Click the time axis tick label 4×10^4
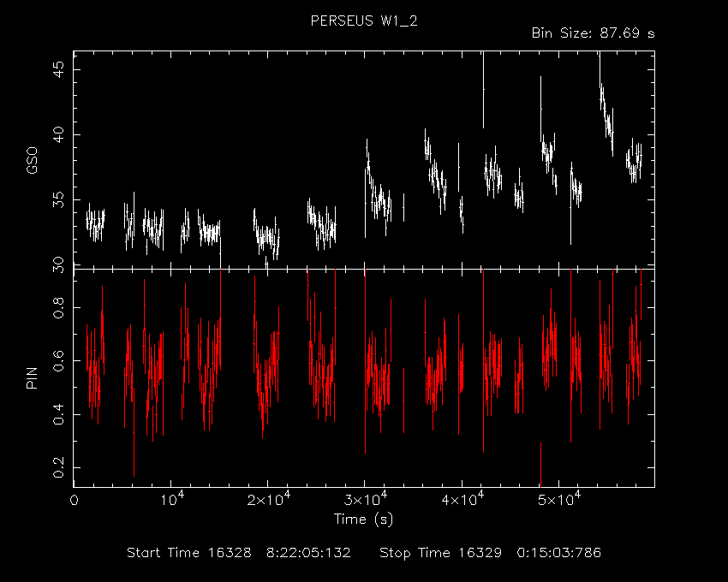728x582 pixels. [x=462, y=499]
